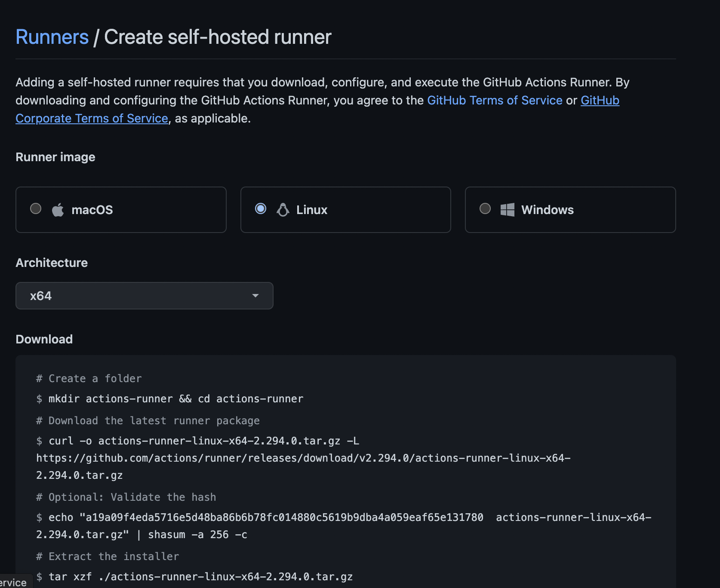Image resolution: width=720 pixels, height=588 pixels.
Task: Click the architecture dropdown caret arrow
Action: click(x=255, y=296)
